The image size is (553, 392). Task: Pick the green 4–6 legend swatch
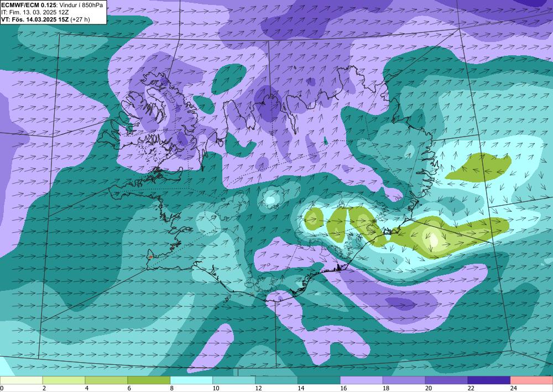[106, 380]
